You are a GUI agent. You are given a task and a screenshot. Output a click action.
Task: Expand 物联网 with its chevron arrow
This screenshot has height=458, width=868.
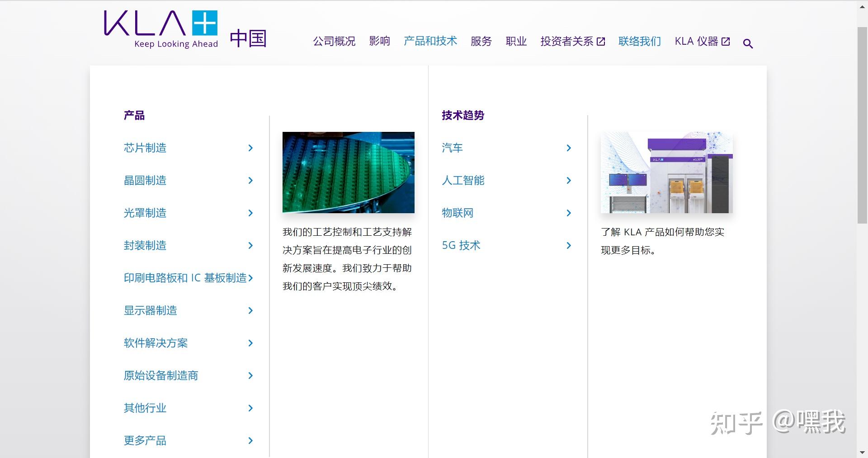[569, 213]
